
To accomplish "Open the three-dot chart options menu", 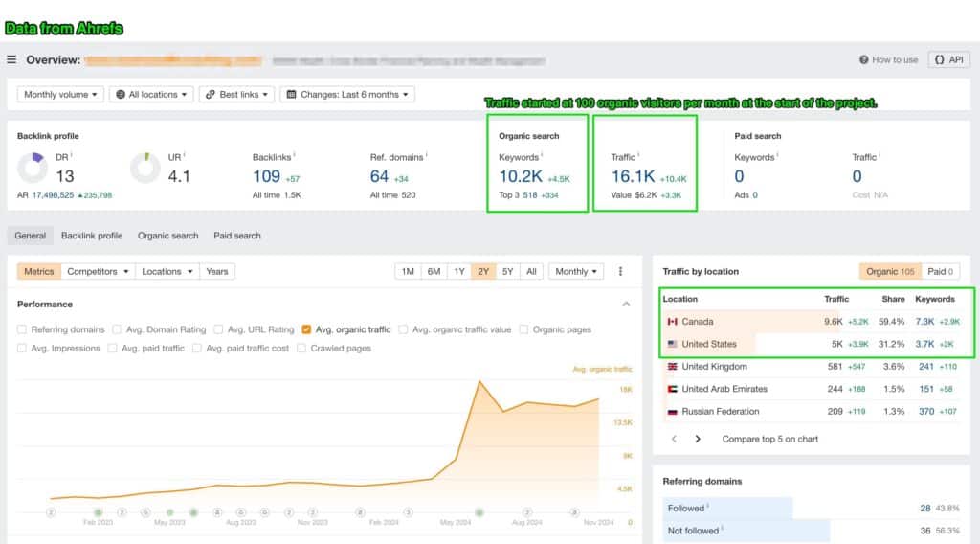I will pos(620,271).
